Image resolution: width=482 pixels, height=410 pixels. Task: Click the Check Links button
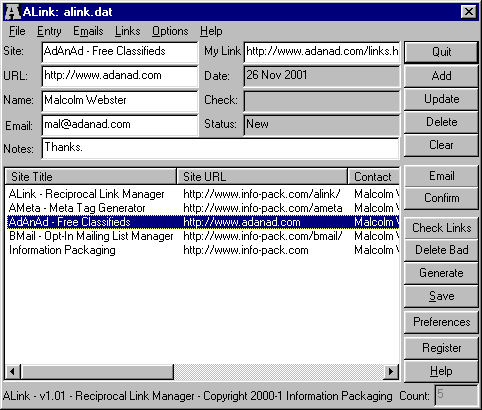(x=441, y=228)
